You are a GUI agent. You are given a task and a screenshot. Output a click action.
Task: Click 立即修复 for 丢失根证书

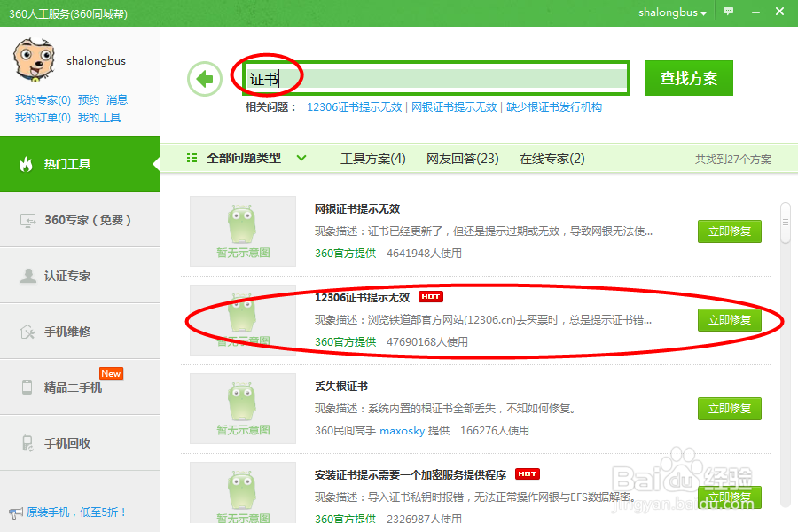click(730, 409)
